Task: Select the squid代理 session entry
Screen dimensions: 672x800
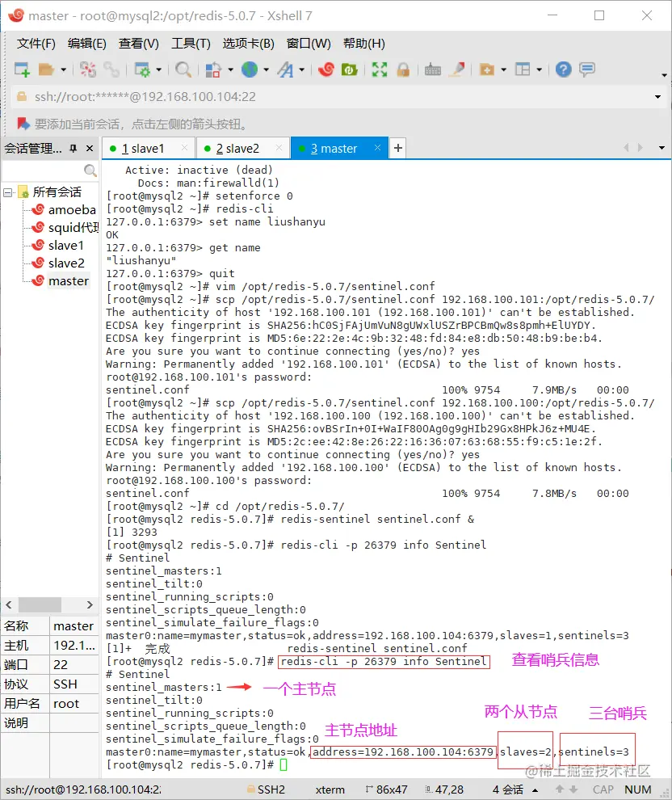Action: [x=73, y=228]
